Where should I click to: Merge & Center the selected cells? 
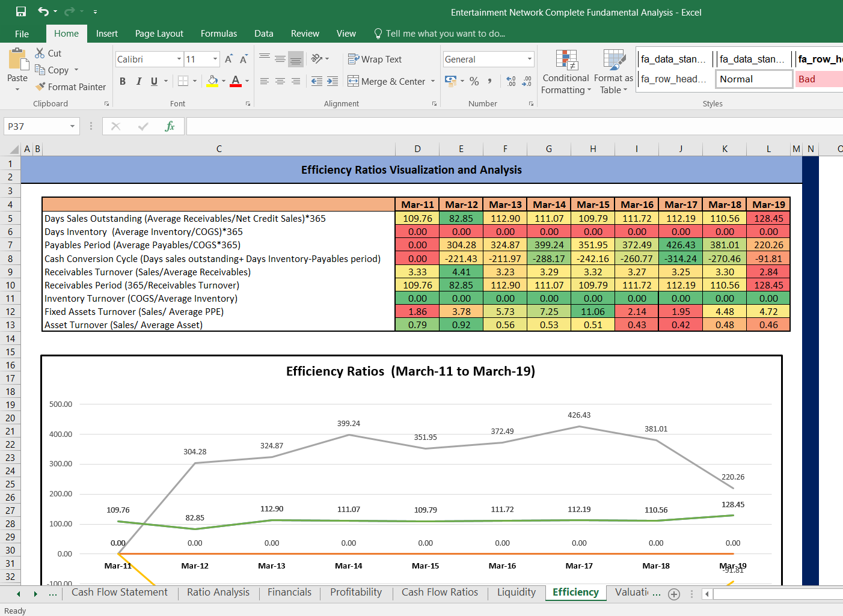click(387, 81)
